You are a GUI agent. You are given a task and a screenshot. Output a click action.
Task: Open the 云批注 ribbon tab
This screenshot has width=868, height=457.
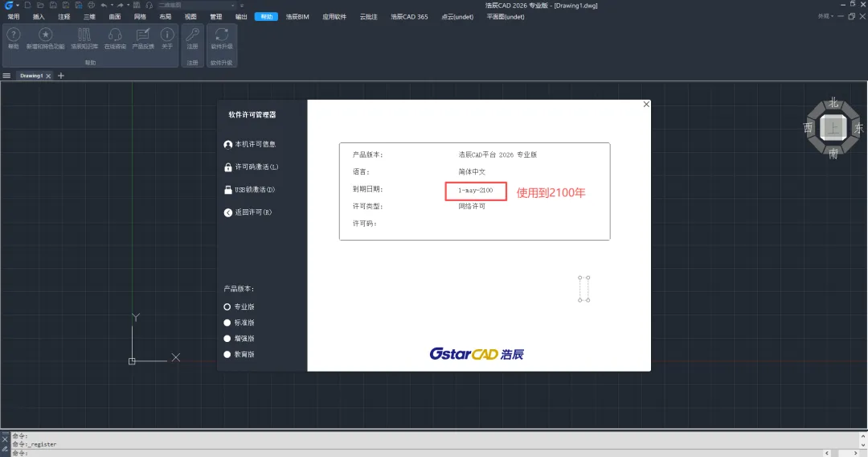[x=369, y=17]
